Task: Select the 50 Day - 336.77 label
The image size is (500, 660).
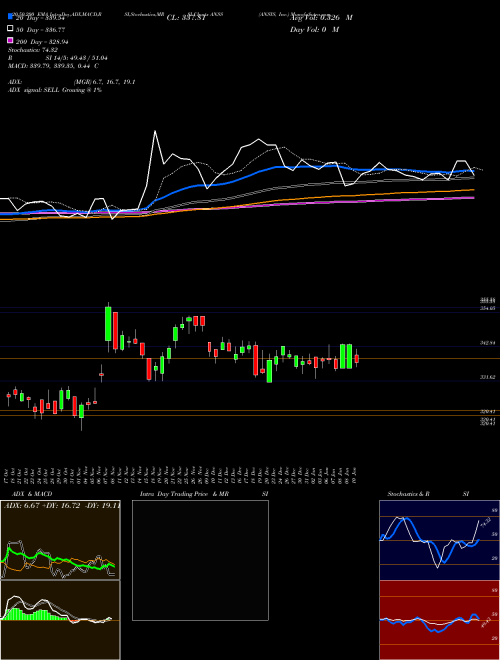Action: 40,30
